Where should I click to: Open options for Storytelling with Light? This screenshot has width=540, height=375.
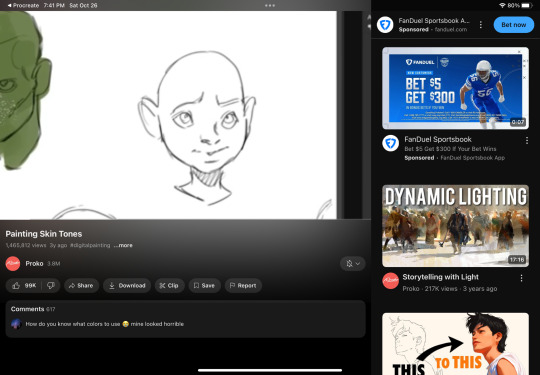[521, 278]
